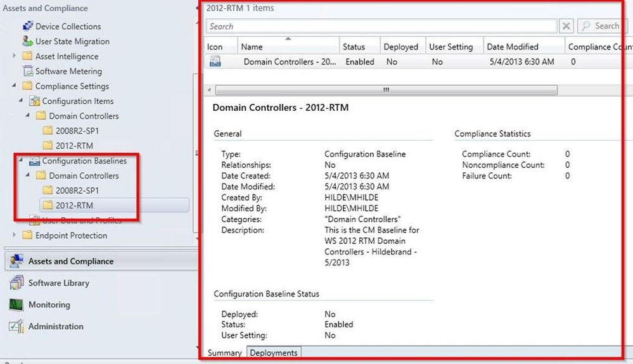Viewport: 633px width, 364px height.
Task: Open Device Collections icon in tree
Action: (28, 26)
